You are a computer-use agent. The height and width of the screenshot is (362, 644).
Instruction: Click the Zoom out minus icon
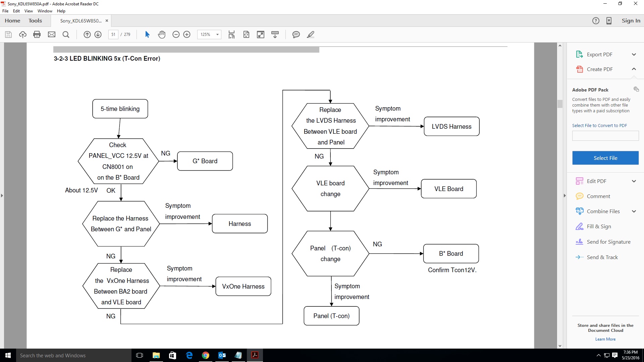(x=176, y=35)
